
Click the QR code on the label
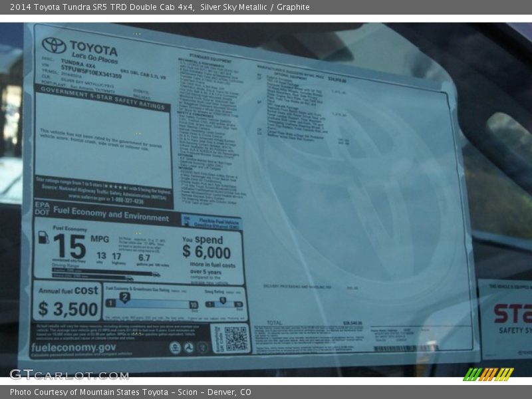(x=236, y=338)
